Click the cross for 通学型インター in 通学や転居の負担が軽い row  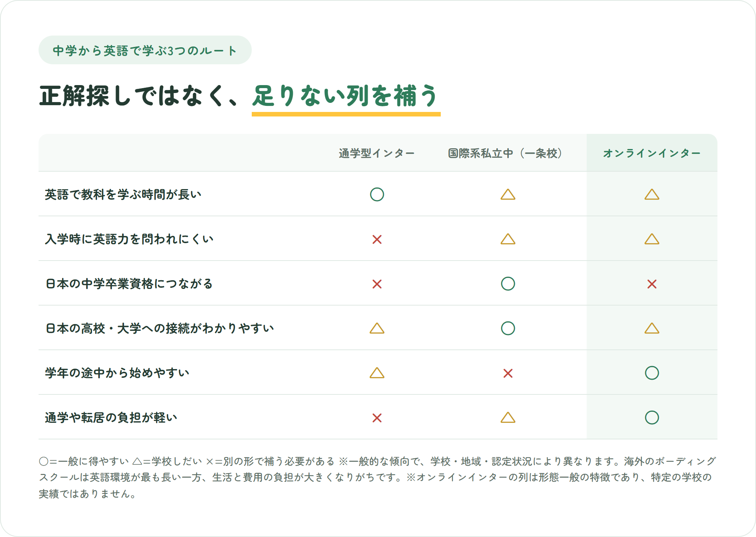tap(377, 418)
